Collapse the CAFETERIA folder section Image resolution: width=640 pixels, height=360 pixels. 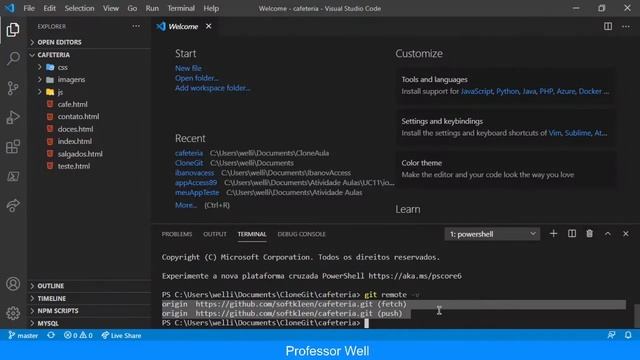[x=53, y=55]
